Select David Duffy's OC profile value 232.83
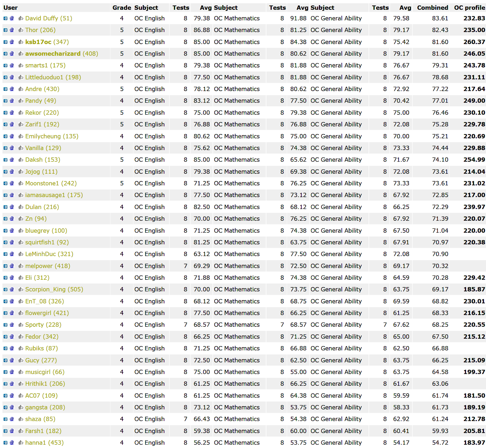 click(474, 18)
